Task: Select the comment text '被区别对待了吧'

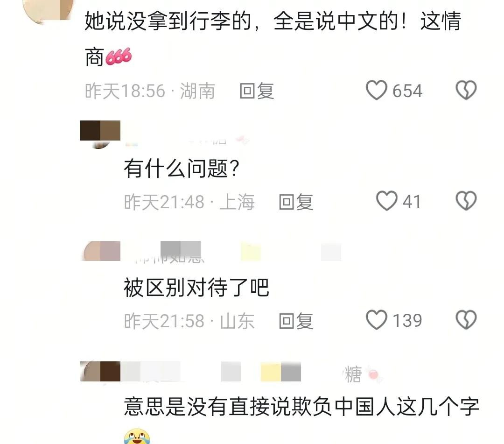Action: coord(196,288)
